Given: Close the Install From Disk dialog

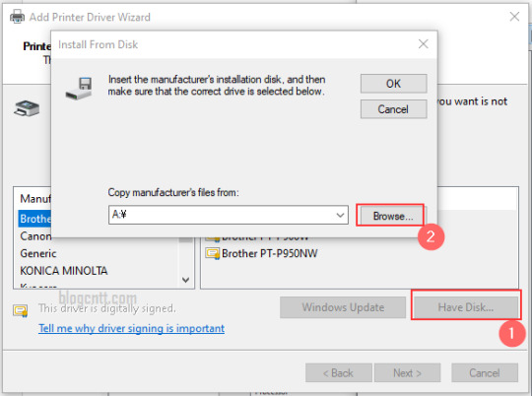Looking at the screenshot, I should 423,43.
